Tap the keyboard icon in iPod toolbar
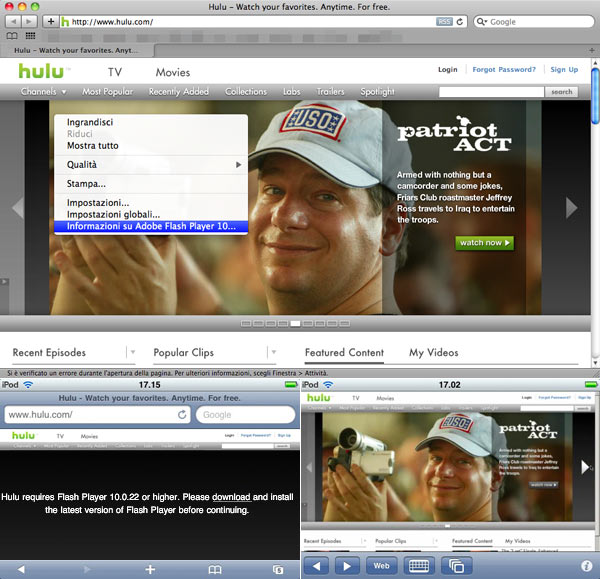Viewport: 600px width, 579px height. [419, 565]
